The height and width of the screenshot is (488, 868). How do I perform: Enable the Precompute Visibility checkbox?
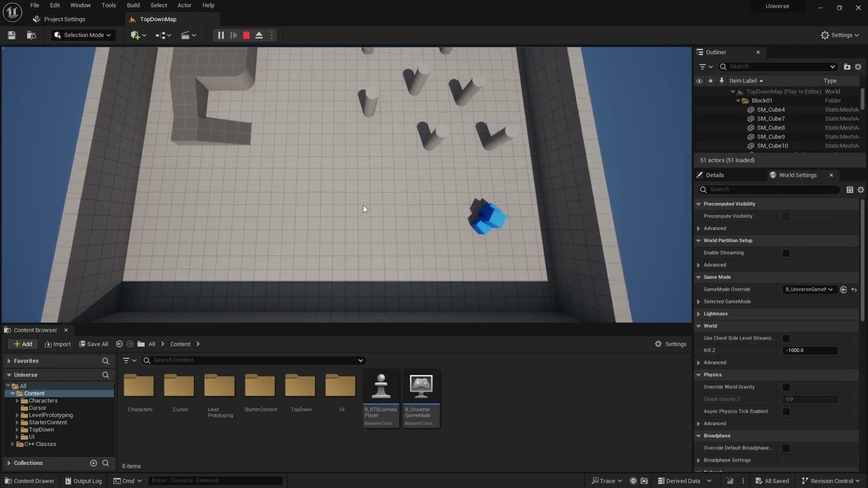[x=786, y=216]
